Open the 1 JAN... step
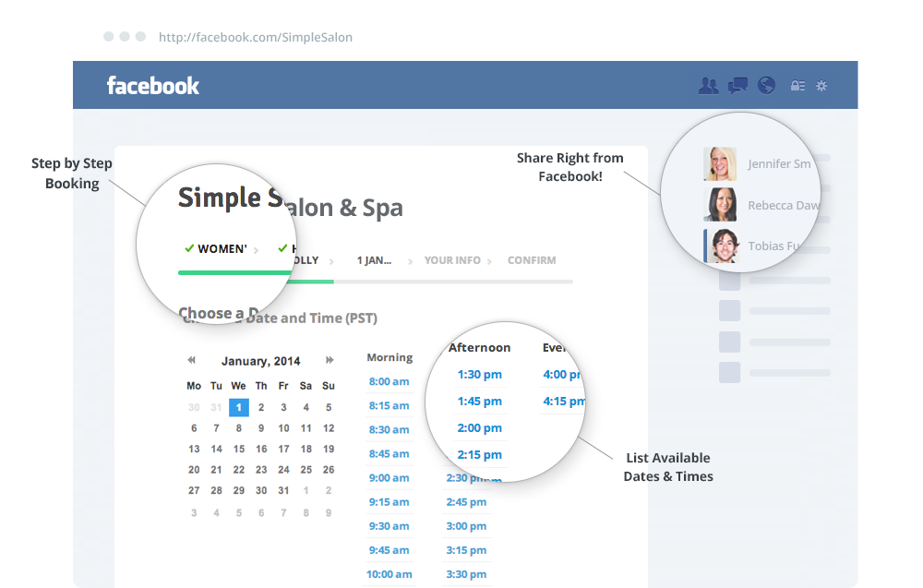 374,260
